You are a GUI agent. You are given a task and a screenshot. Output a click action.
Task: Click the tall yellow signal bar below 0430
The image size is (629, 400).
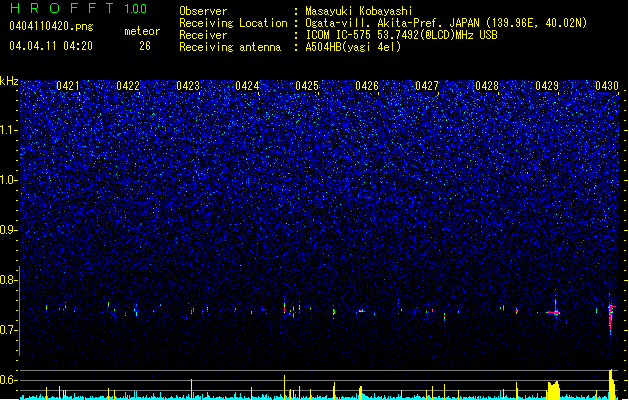coord(611,384)
